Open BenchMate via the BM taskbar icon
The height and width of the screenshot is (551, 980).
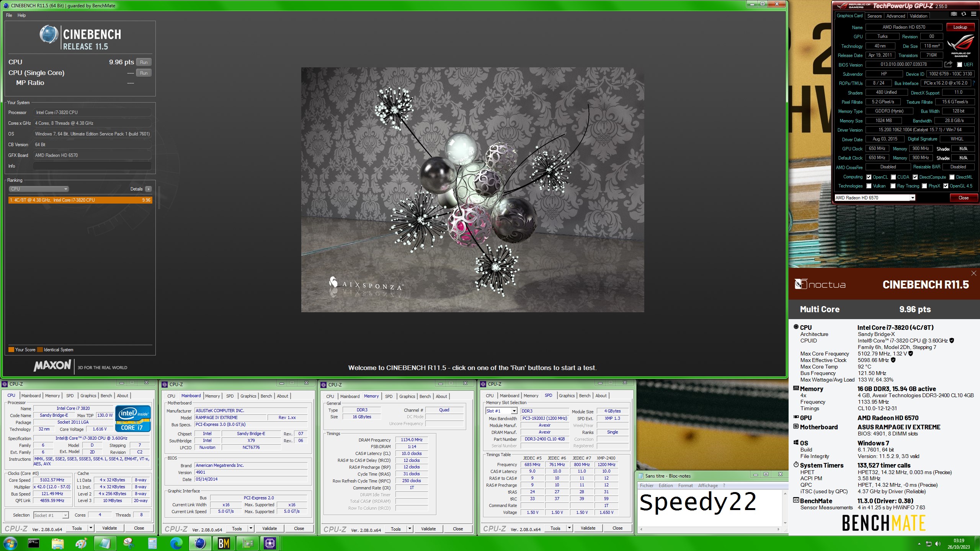tap(224, 543)
